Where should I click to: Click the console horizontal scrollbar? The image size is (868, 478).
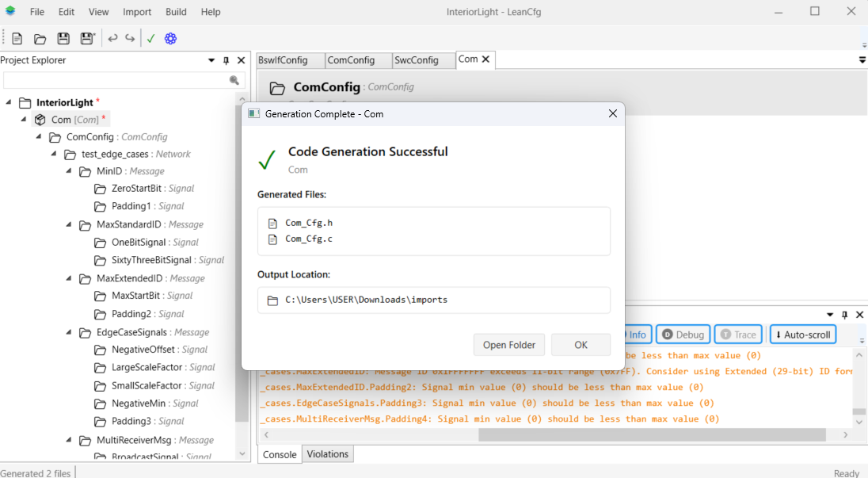651,435
